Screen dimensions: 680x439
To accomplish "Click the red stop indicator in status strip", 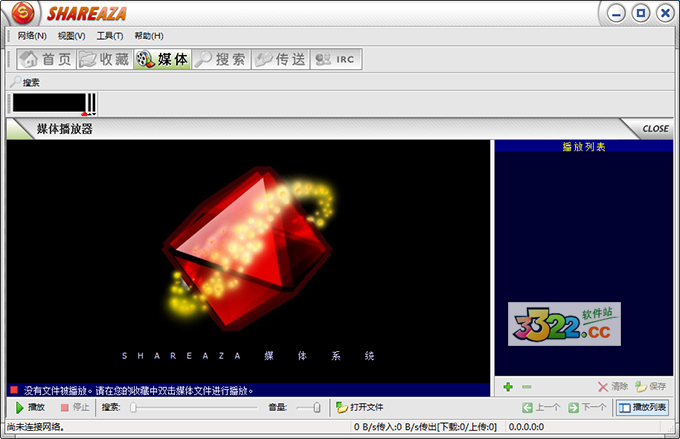I will 14,390.
